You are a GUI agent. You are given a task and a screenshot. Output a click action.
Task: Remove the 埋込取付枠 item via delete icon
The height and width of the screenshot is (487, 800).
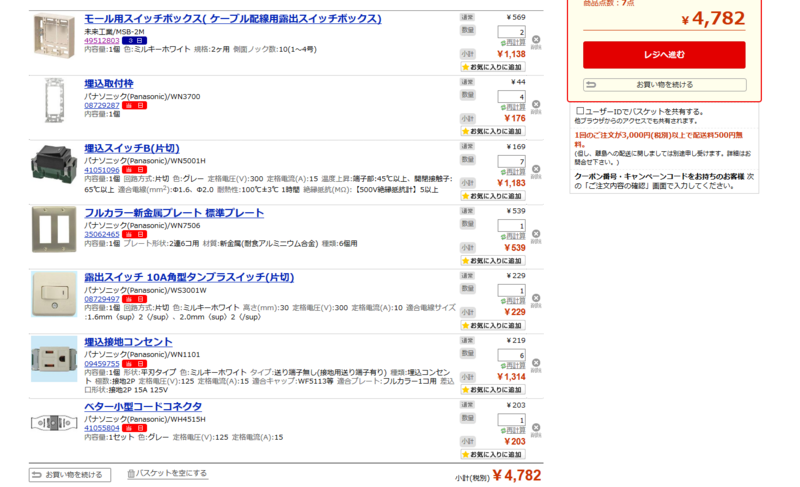click(x=536, y=105)
